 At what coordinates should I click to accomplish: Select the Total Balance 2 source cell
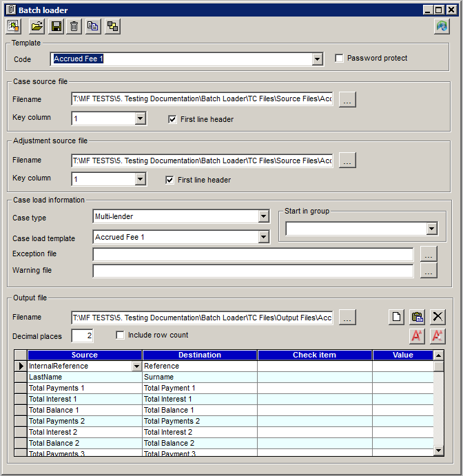85,443
